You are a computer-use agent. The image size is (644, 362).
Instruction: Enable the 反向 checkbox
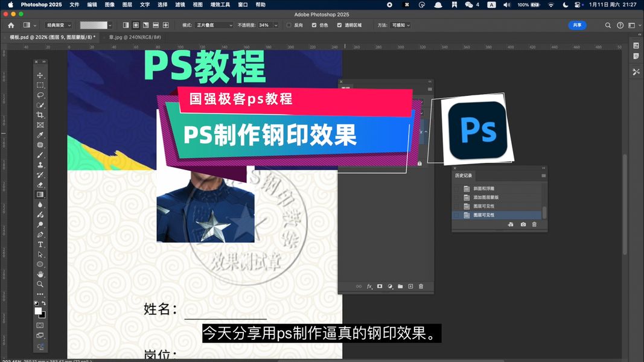point(289,25)
